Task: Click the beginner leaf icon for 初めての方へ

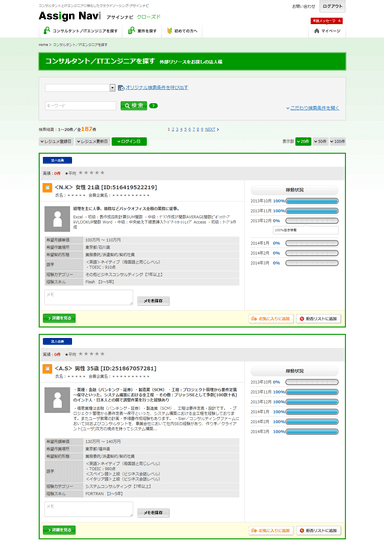Action: tap(169, 31)
